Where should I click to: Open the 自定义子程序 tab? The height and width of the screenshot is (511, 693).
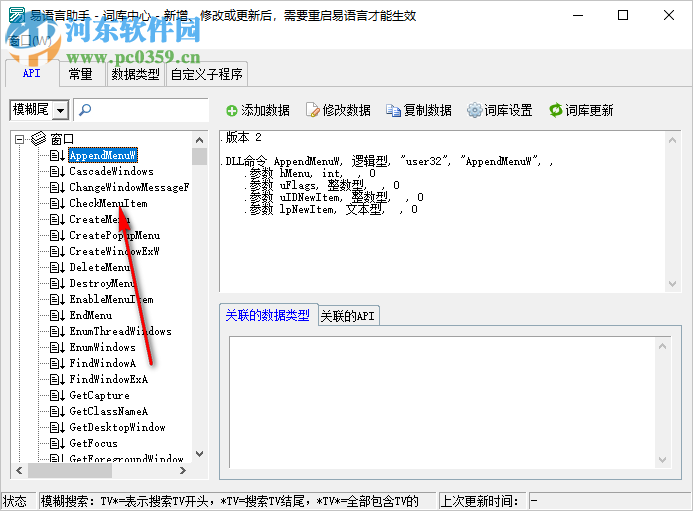click(206, 74)
